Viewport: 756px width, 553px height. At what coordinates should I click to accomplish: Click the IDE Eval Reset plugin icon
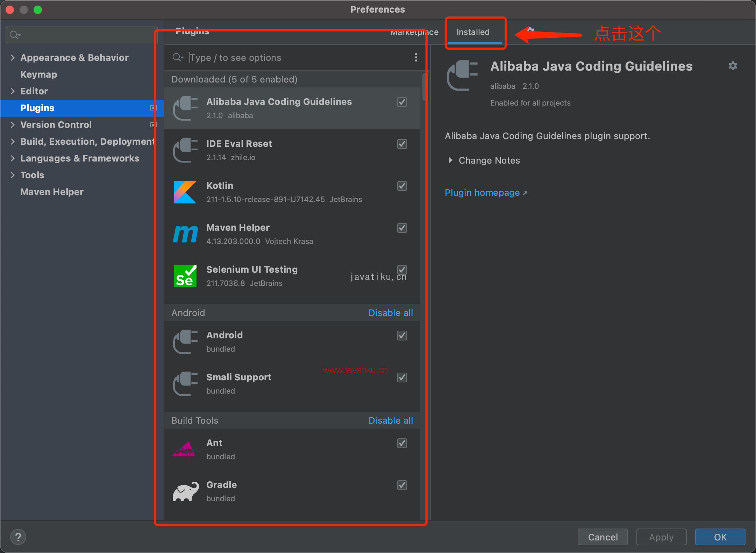coord(185,150)
